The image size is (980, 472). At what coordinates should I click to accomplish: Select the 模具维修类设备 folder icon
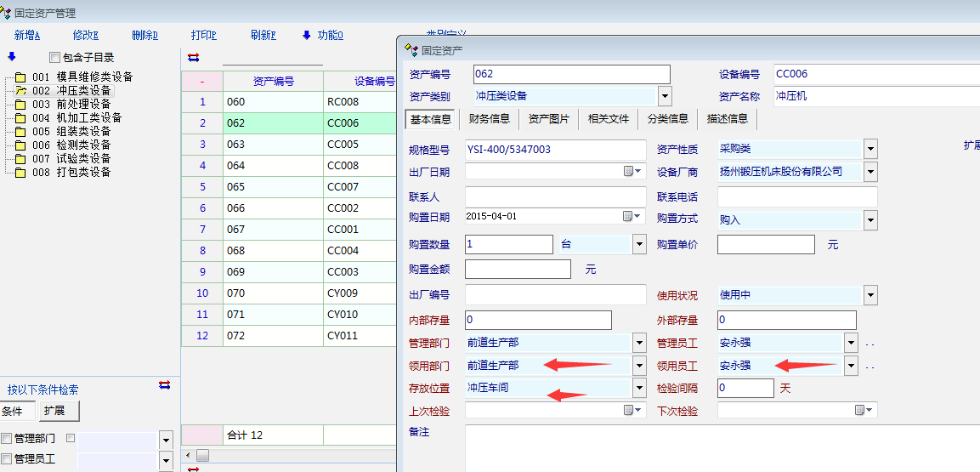[20, 77]
